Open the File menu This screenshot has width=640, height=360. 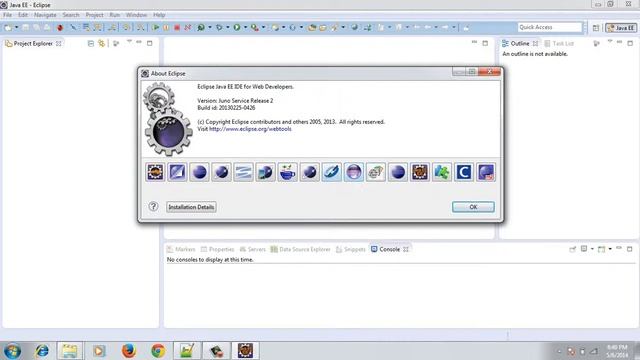click(7, 15)
